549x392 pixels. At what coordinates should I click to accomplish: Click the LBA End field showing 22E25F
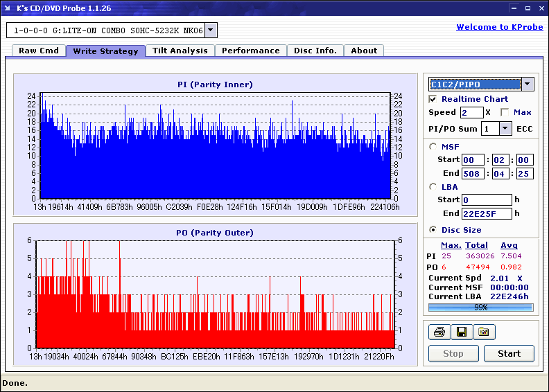pos(487,213)
